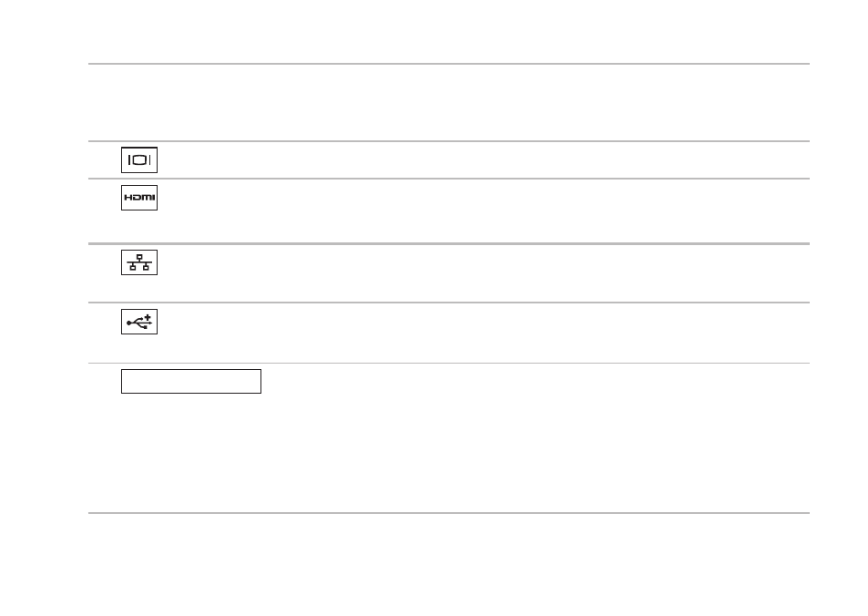Screen dimensions: 868x616
Task: Click the icon between VGA and network
Action: coord(139,198)
